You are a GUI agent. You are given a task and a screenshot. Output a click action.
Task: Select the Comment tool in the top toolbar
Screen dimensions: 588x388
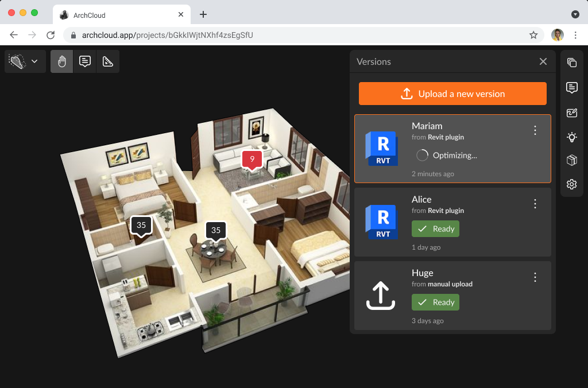[x=84, y=61]
